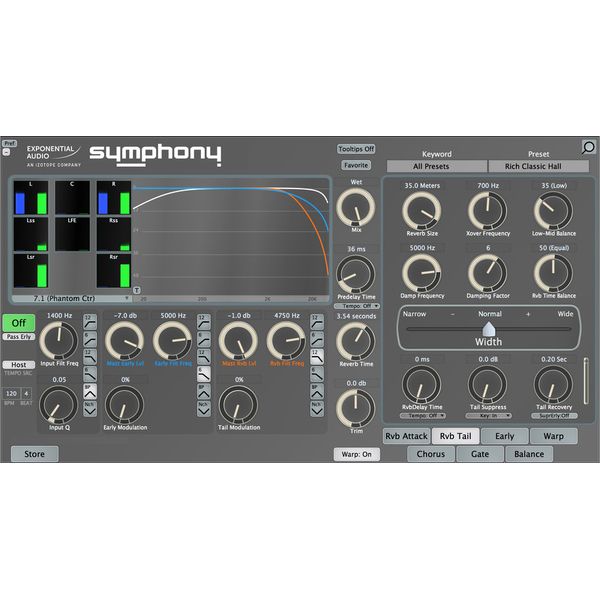Click the Damping Factor knob
The width and height of the screenshot is (600, 600).
(x=488, y=273)
